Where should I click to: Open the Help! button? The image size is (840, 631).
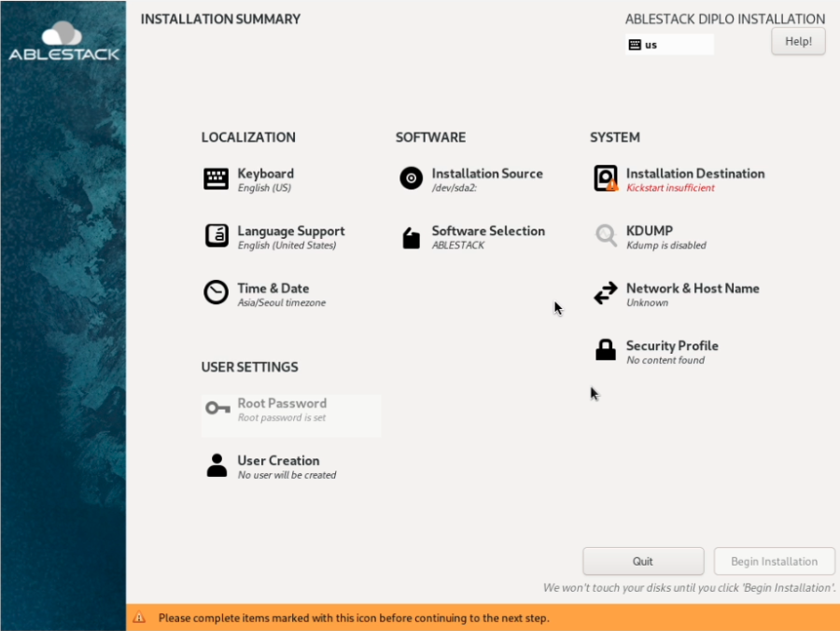(798, 41)
